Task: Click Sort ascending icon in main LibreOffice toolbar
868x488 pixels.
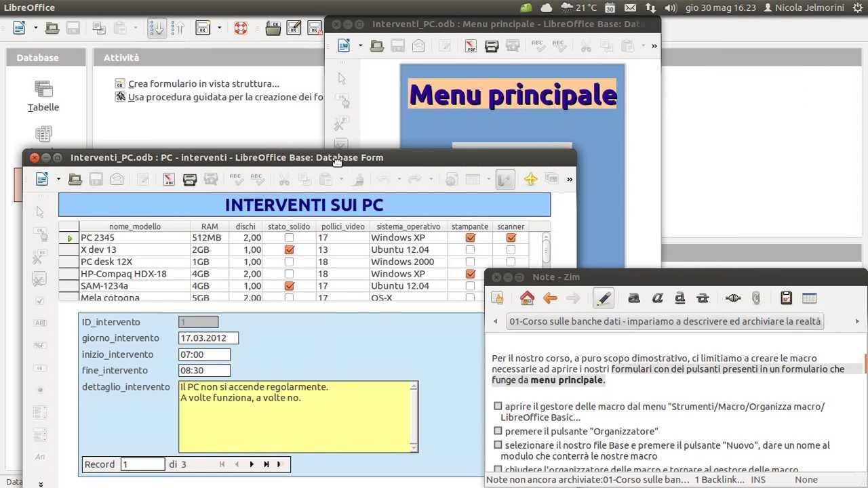Action: click(x=157, y=28)
